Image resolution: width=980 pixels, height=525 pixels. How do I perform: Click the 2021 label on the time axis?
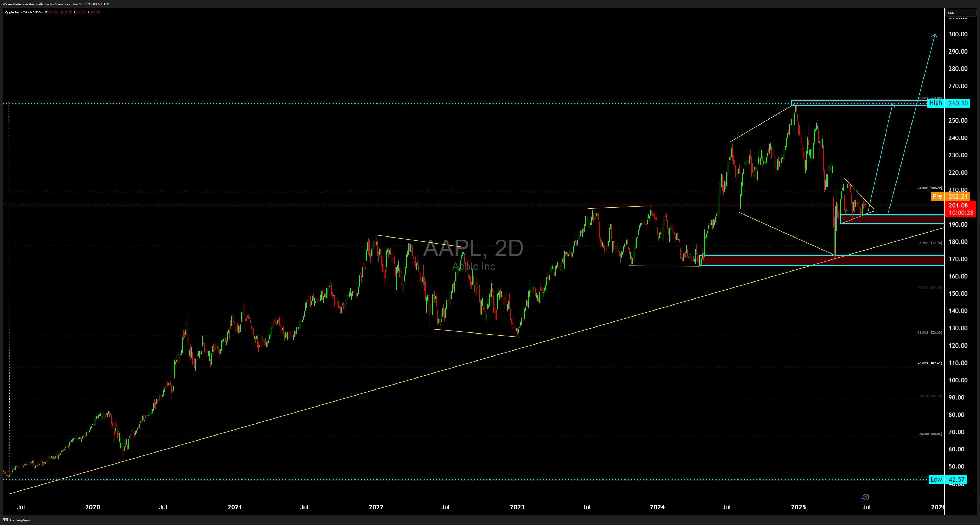(x=235, y=507)
